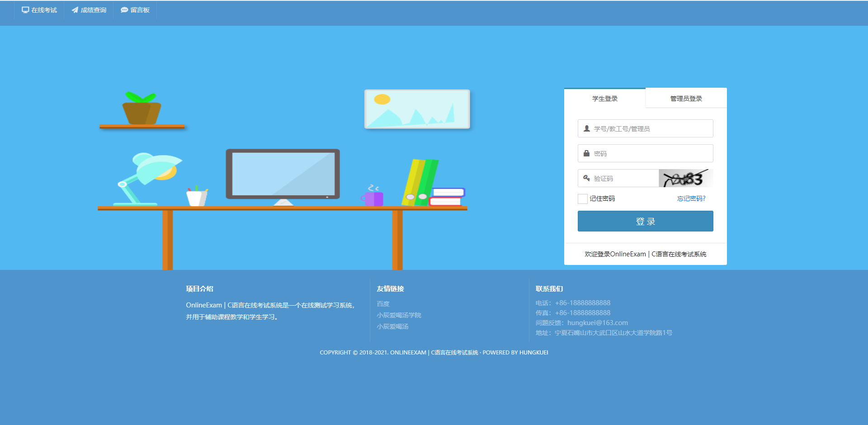This screenshot has width=868, height=425.
Task: Click the monitor icon beside 在线考试
Action: tap(25, 9)
